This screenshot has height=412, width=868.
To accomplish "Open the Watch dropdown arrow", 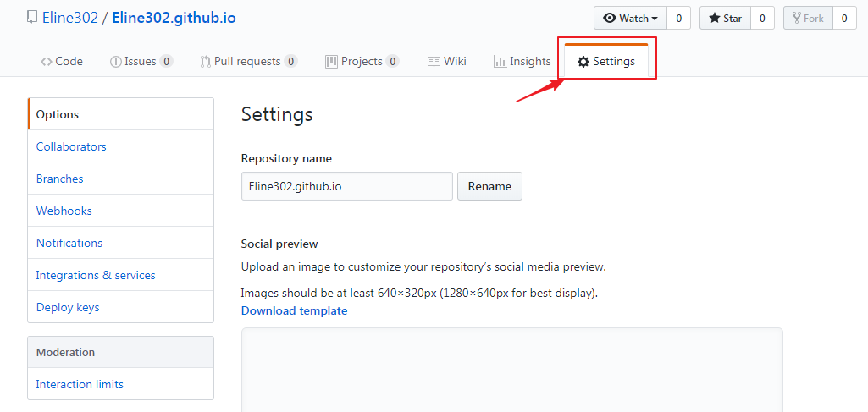I will (655, 19).
